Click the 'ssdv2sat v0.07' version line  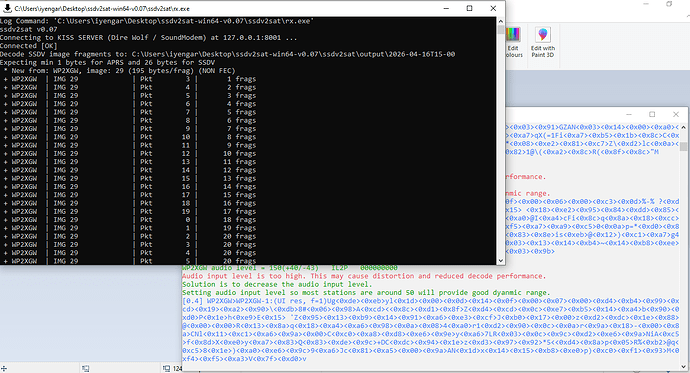pyautogui.click(x=29, y=29)
